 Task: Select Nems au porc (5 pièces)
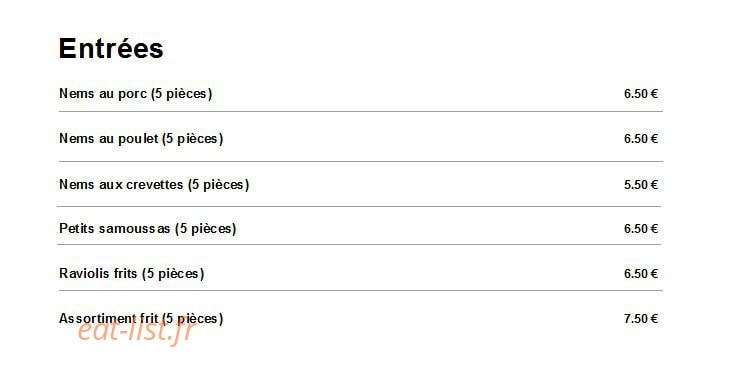pos(136,94)
